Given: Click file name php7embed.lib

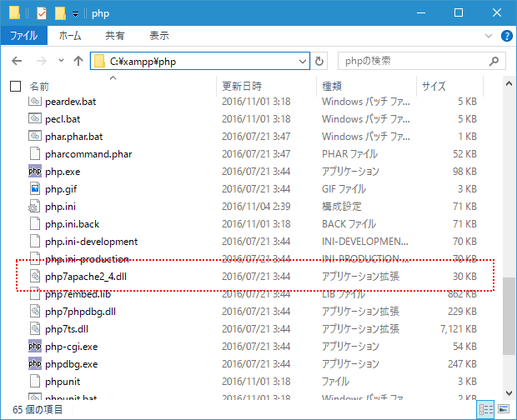Looking at the screenshot, I should coord(78,294).
